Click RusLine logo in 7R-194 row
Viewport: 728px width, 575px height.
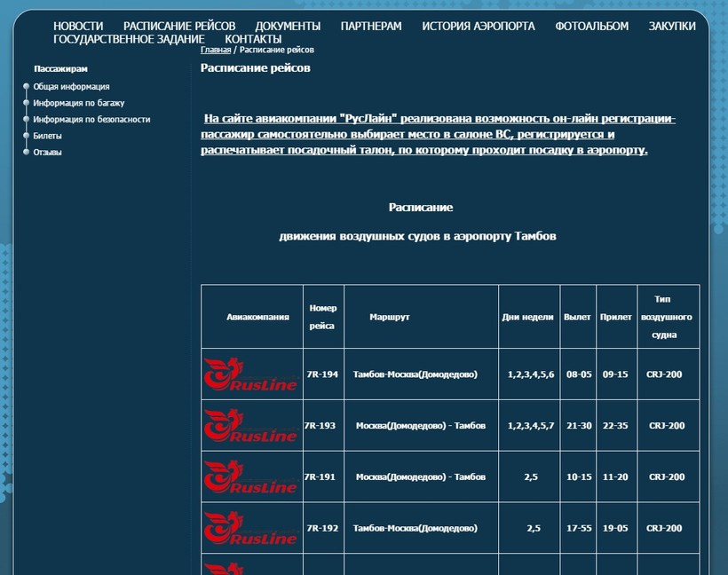tap(251, 374)
